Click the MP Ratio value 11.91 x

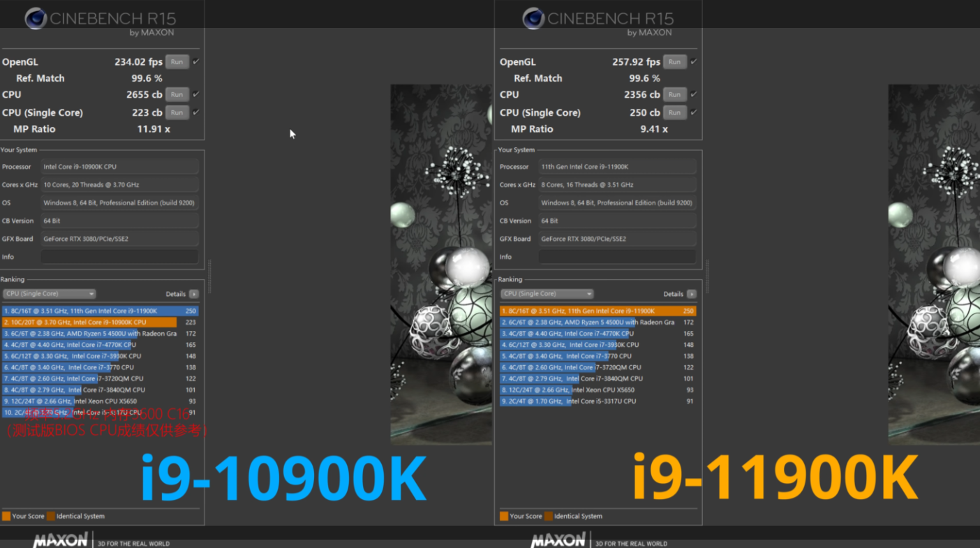(154, 129)
